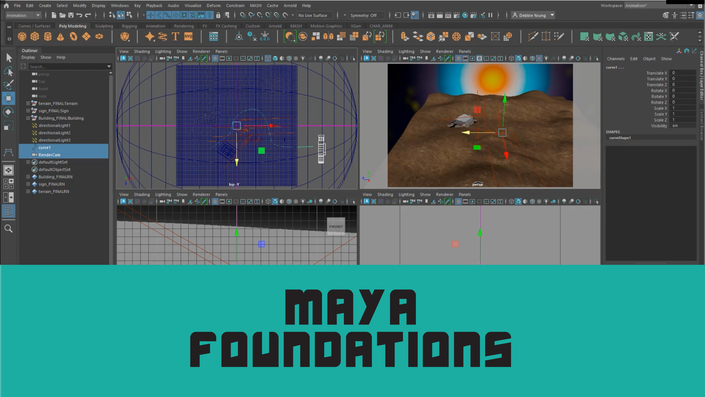Toggle the highlighted selection-mode button in the status line
This screenshot has width=705, height=397.
coord(120,15)
